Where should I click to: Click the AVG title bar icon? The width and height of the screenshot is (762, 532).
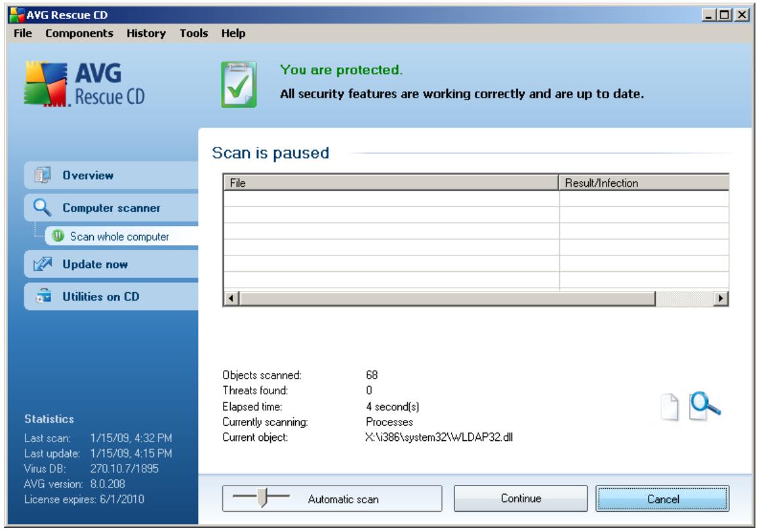click(x=16, y=15)
